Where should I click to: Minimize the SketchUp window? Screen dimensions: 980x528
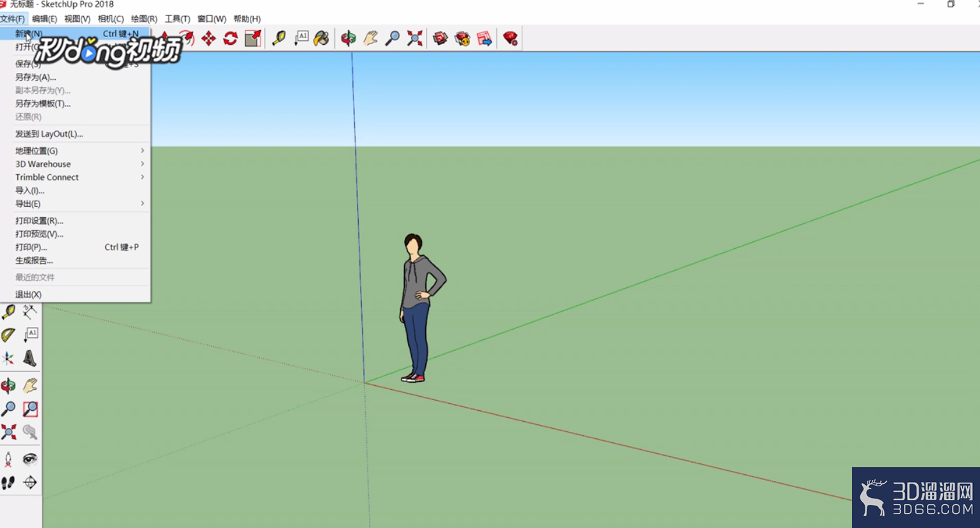920,4
